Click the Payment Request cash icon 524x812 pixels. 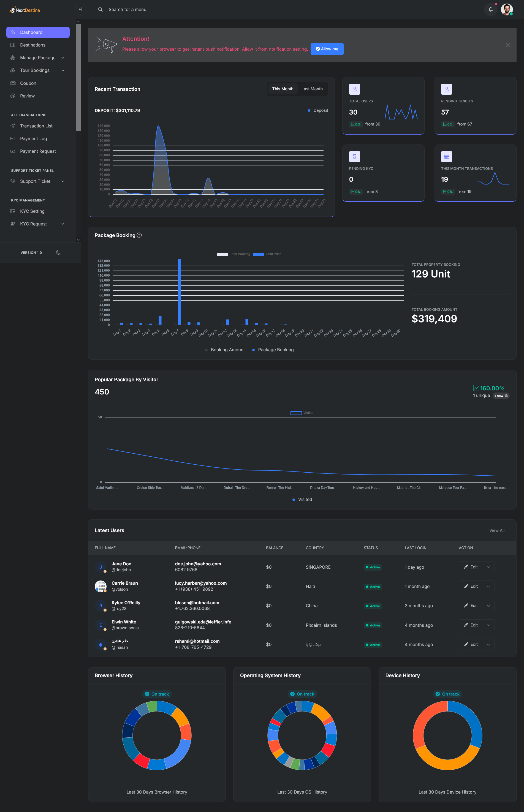13,151
